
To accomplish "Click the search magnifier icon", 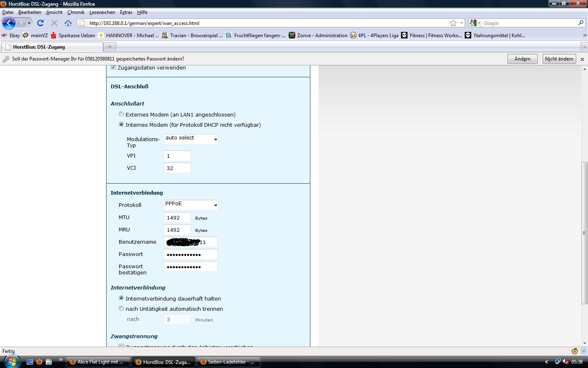I will (581, 23).
